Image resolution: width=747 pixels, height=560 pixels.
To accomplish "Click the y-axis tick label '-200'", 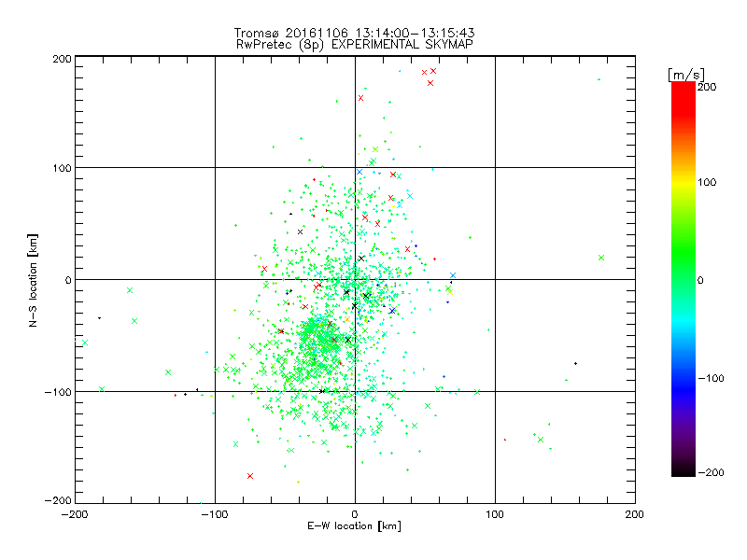I will click(58, 500).
